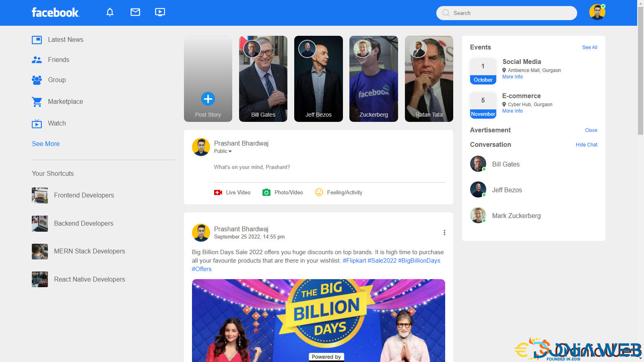This screenshot has height=362, width=644.
Task: Click the Search input field
Action: click(x=507, y=13)
